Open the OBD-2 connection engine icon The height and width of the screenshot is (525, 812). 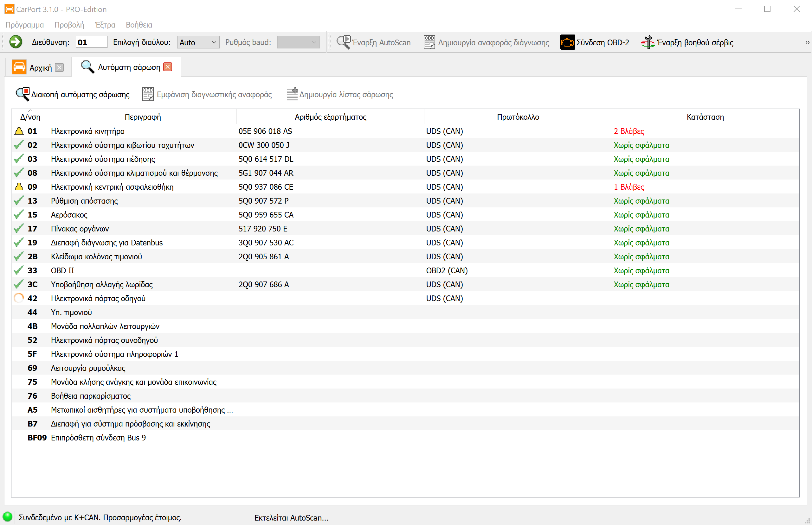pyautogui.click(x=567, y=42)
